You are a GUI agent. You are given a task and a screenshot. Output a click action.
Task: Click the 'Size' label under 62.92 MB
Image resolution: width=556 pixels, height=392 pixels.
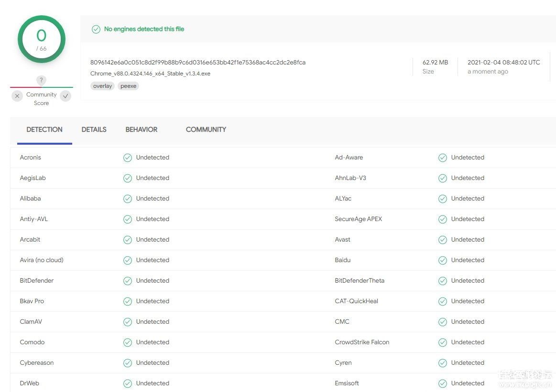[428, 72]
